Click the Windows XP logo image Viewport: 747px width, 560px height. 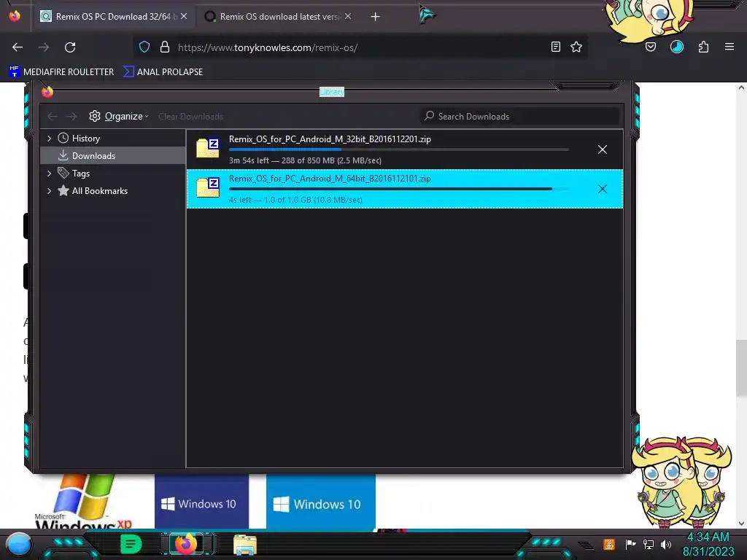tap(83, 502)
